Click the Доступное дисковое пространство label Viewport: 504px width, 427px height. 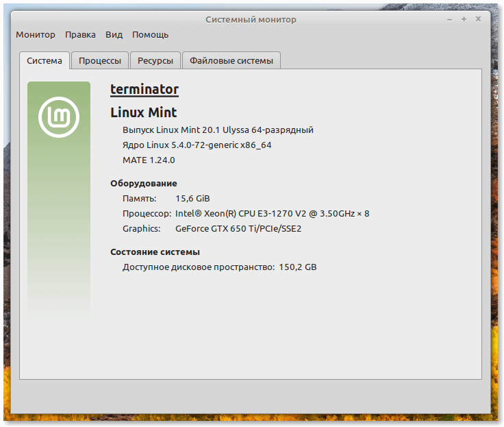(199, 267)
